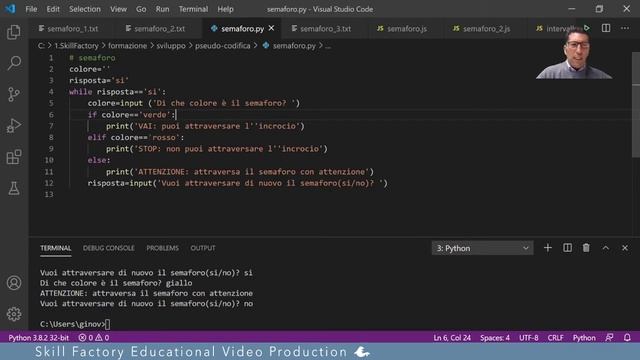
Task: Click Ln 6, Col 24 status item
Action: [x=452, y=338]
